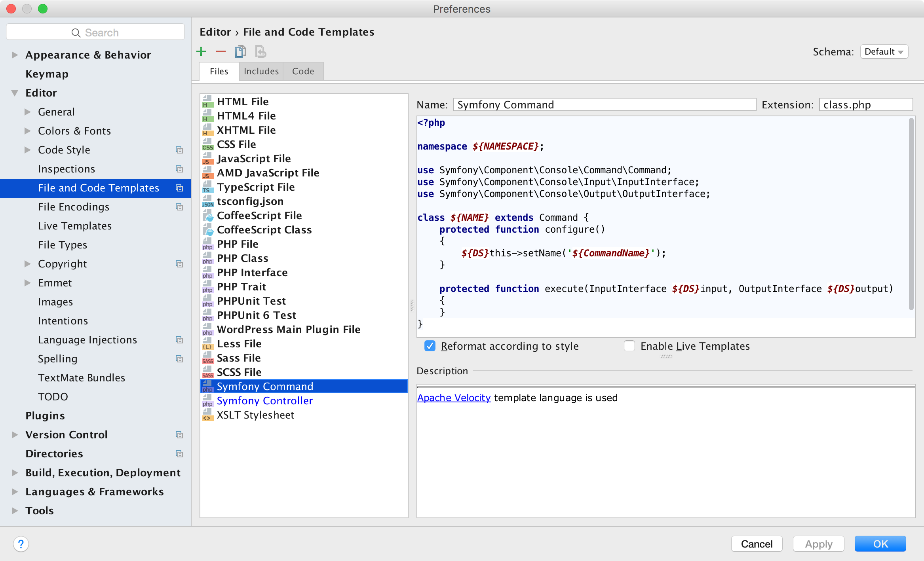Collapse the Editor tree section
This screenshot has width=924, height=561.
15,93
